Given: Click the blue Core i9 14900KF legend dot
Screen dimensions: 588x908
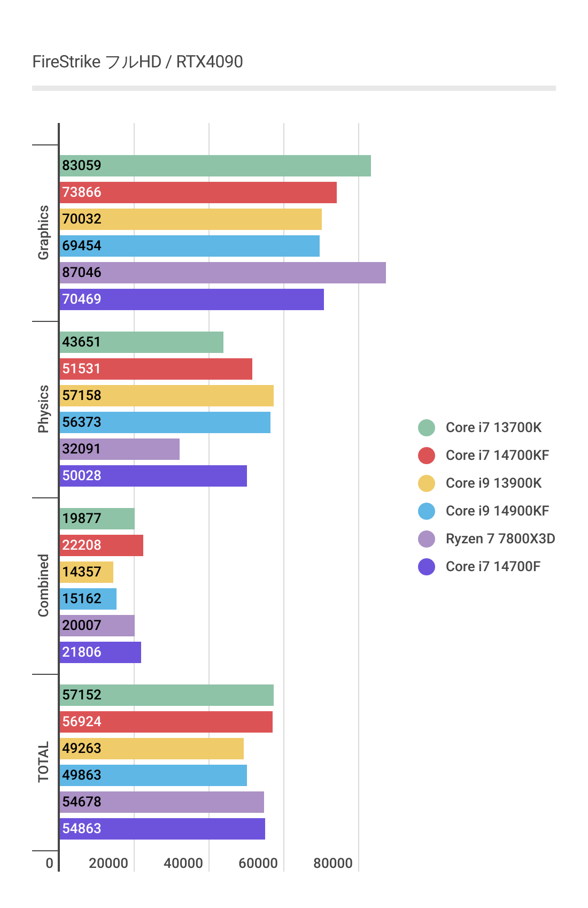Looking at the screenshot, I should click(427, 511).
